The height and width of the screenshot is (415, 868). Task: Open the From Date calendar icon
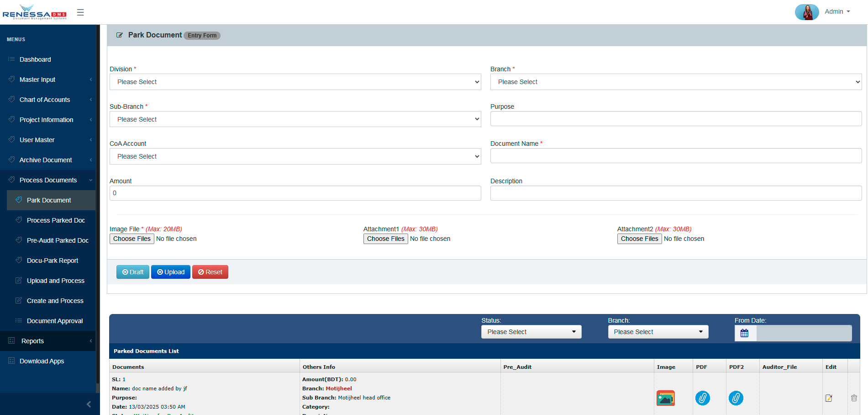click(x=745, y=333)
